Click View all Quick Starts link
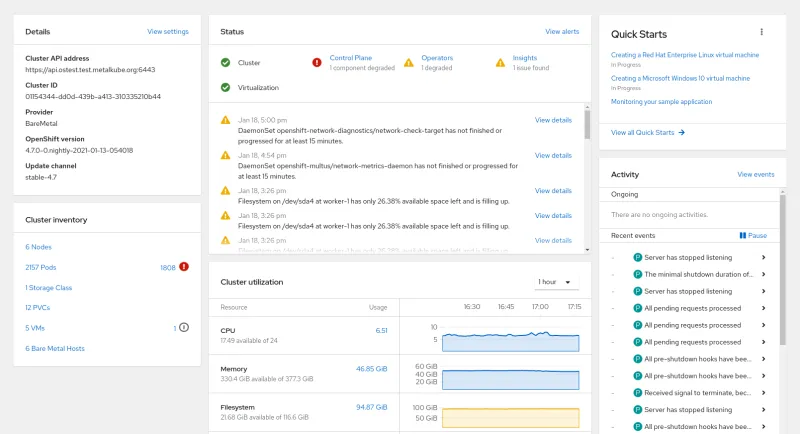The image size is (800, 434). [647, 132]
